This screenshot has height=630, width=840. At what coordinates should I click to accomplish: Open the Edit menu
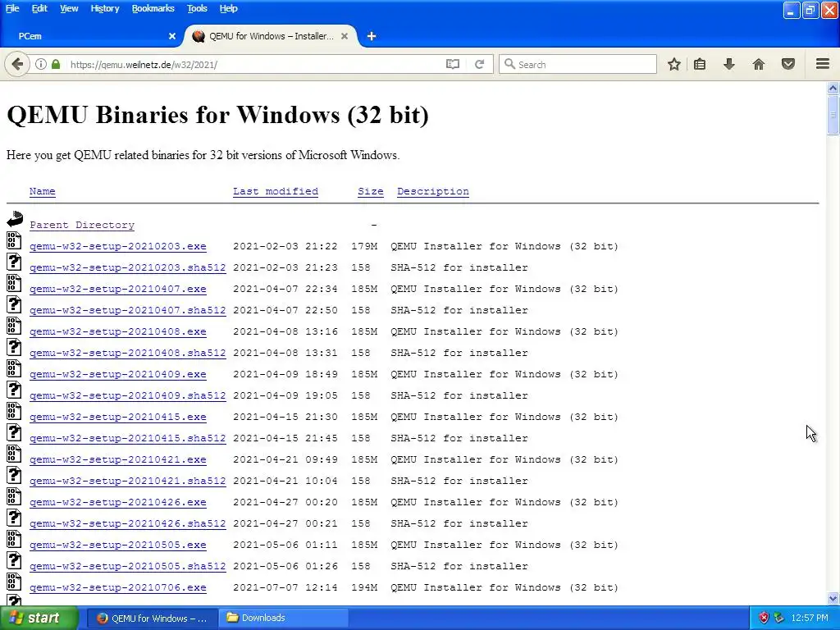[x=39, y=8]
